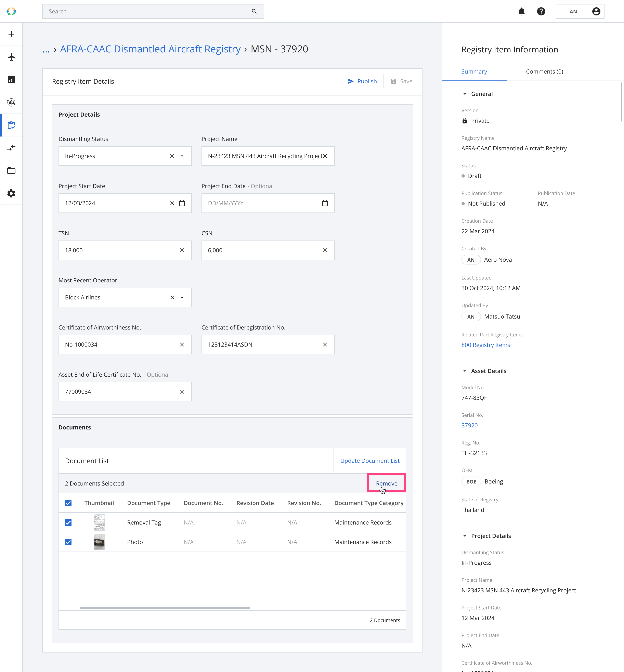This screenshot has height=672, width=624.
Task: Uncheck the Photo document row checkbox
Action: (68, 542)
